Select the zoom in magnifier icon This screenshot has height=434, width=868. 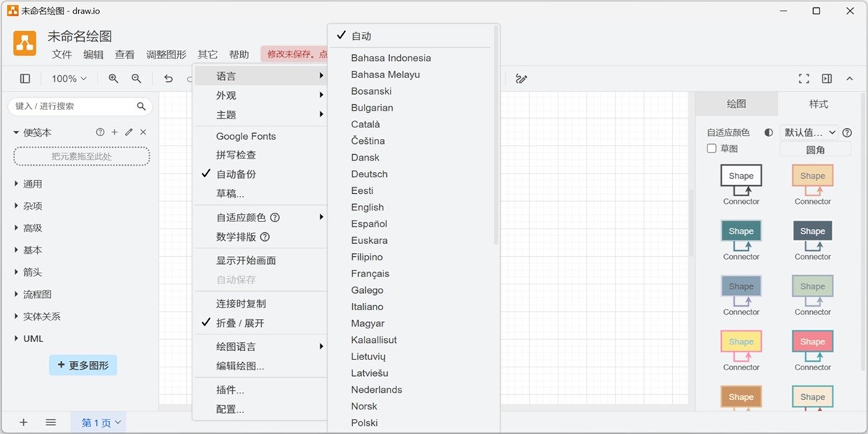click(113, 78)
